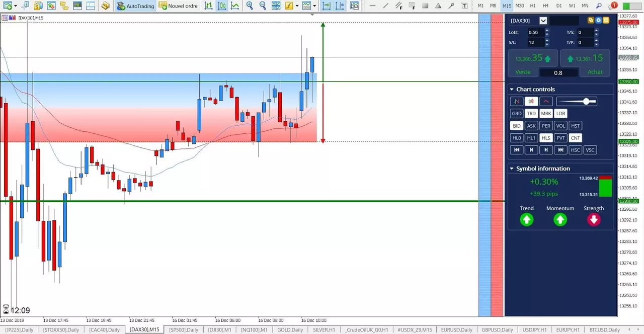Select the line style chart control
The image size is (644, 334).
(x=546, y=101)
